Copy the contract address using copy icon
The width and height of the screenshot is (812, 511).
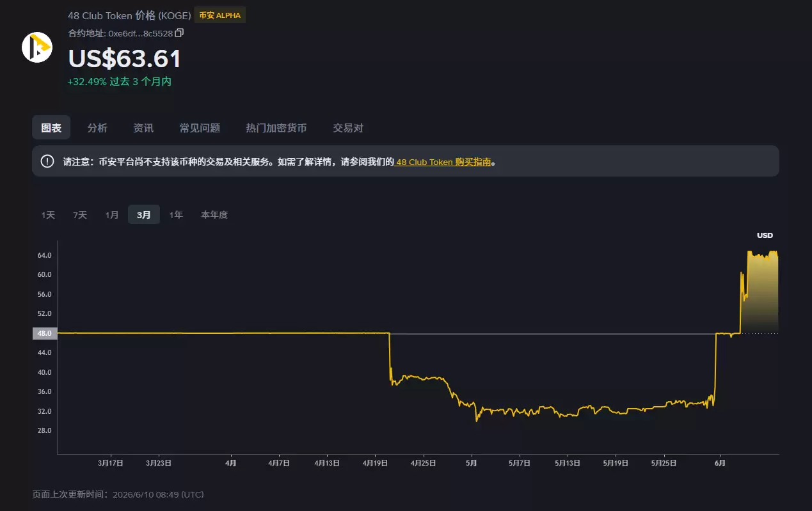tap(179, 33)
